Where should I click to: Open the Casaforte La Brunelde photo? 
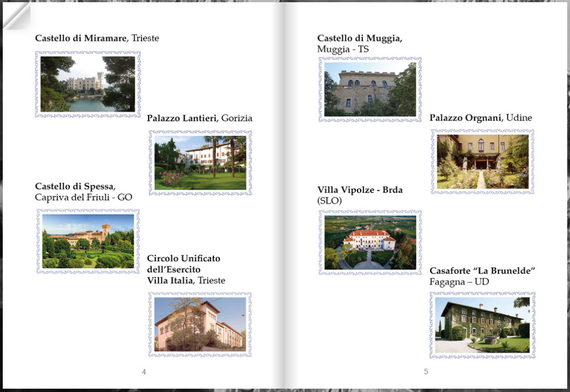(x=483, y=325)
